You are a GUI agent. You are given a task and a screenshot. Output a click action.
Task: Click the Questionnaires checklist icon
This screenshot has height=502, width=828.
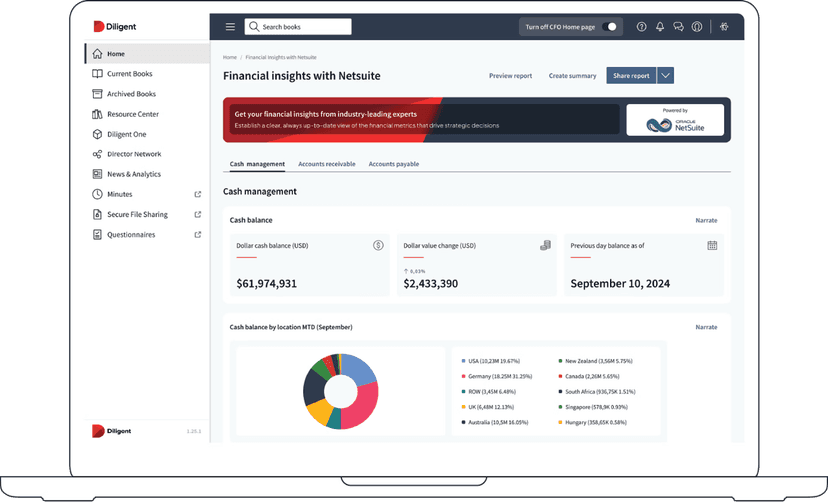coord(97,234)
